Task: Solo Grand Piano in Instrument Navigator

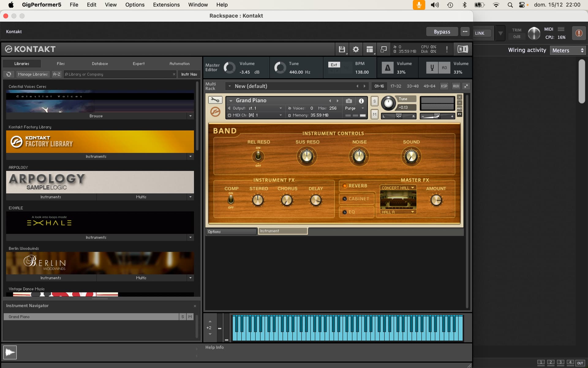Action: tap(183, 317)
